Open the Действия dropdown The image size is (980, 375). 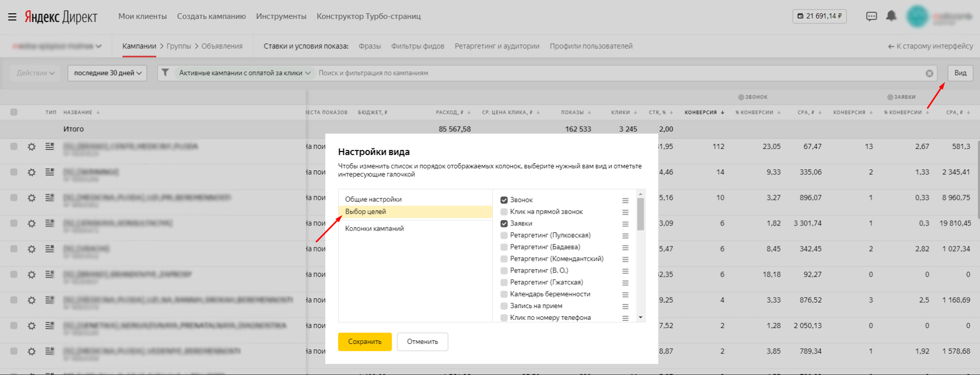(x=35, y=73)
